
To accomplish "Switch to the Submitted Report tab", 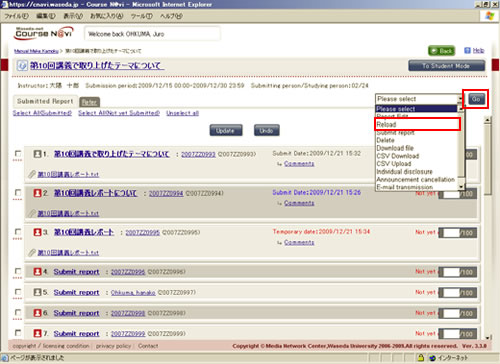I will pyautogui.click(x=45, y=101).
